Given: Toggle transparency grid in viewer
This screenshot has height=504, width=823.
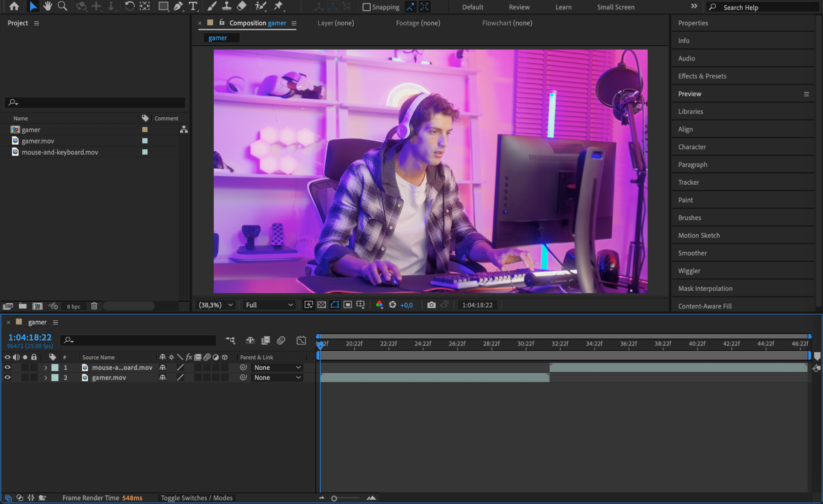Looking at the screenshot, I should point(322,305).
